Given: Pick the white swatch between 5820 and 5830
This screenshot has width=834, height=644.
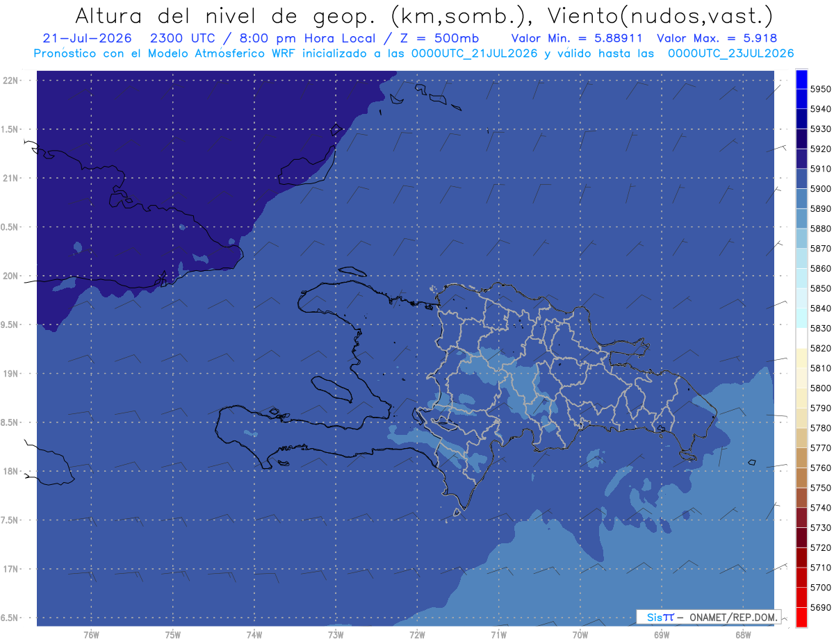Looking at the screenshot, I should tap(801, 338).
